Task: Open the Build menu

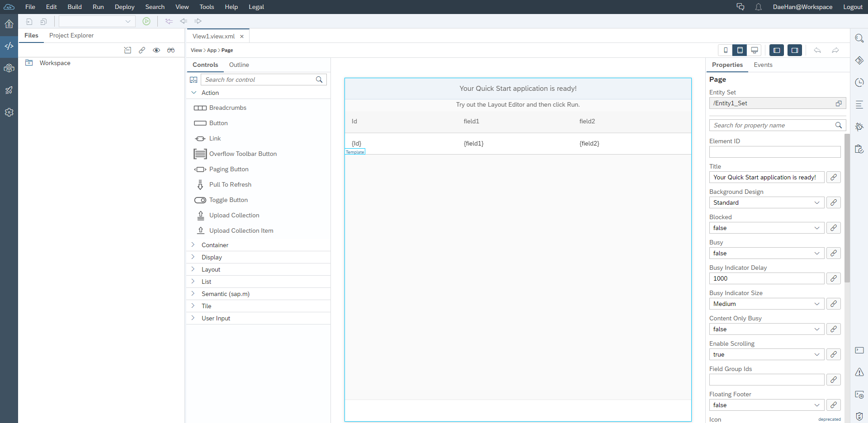Action: coord(75,7)
